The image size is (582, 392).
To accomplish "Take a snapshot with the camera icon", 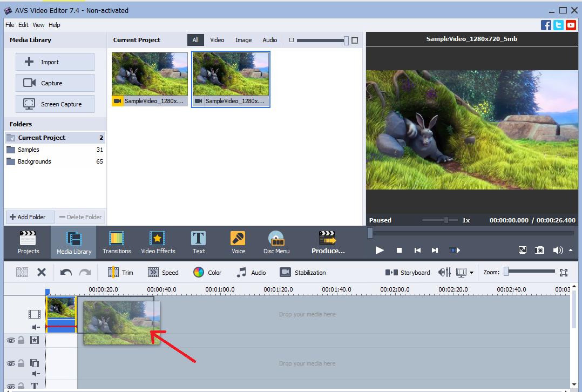I will pyautogui.click(x=539, y=250).
